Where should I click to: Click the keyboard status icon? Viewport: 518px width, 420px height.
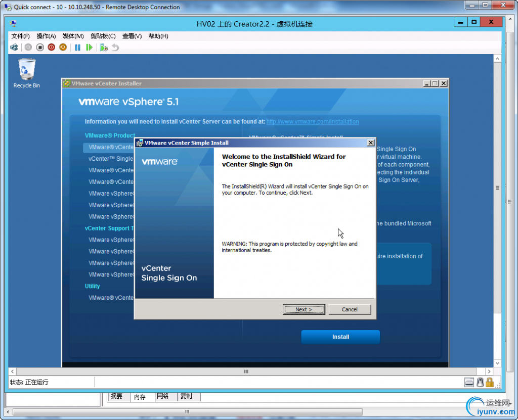[469, 382]
